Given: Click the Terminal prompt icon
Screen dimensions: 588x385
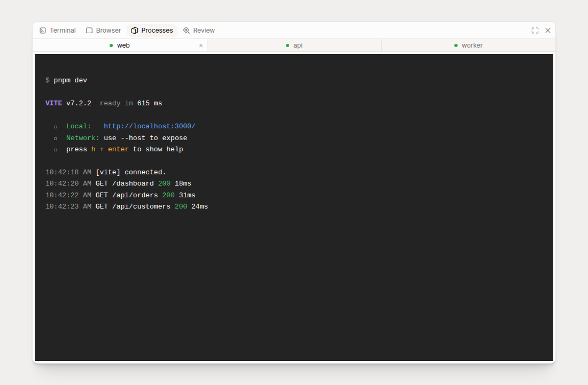Looking at the screenshot, I should coord(43,30).
